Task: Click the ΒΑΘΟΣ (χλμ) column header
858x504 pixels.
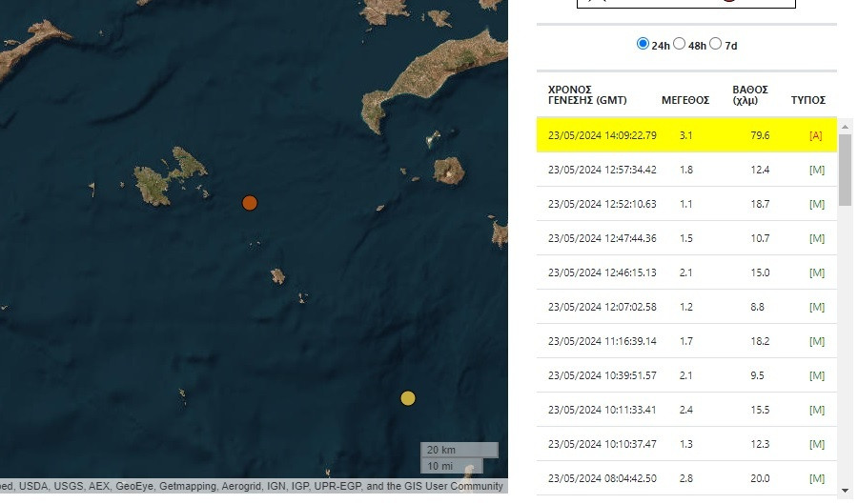Action: [x=750, y=95]
